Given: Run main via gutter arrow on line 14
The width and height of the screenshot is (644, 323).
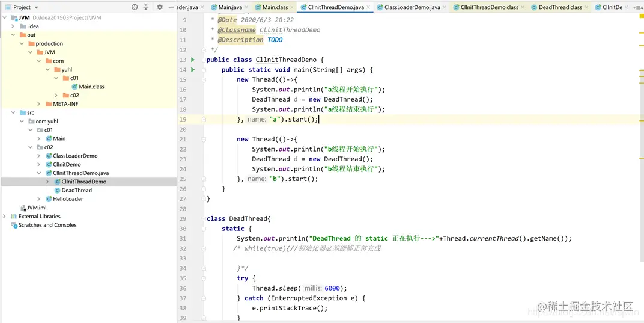Looking at the screenshot, I should click(193, 70).
